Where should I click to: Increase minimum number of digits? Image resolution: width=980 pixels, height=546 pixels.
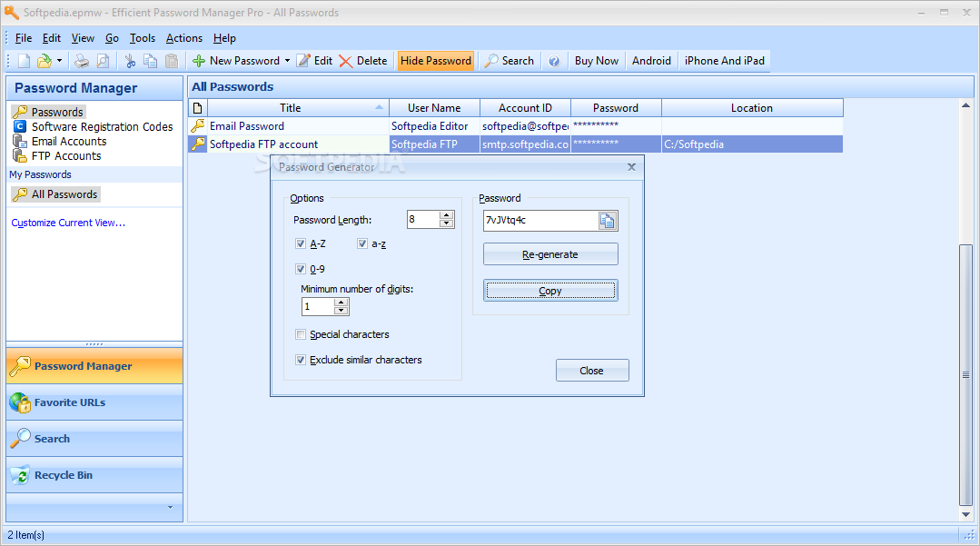coord(341,303)
